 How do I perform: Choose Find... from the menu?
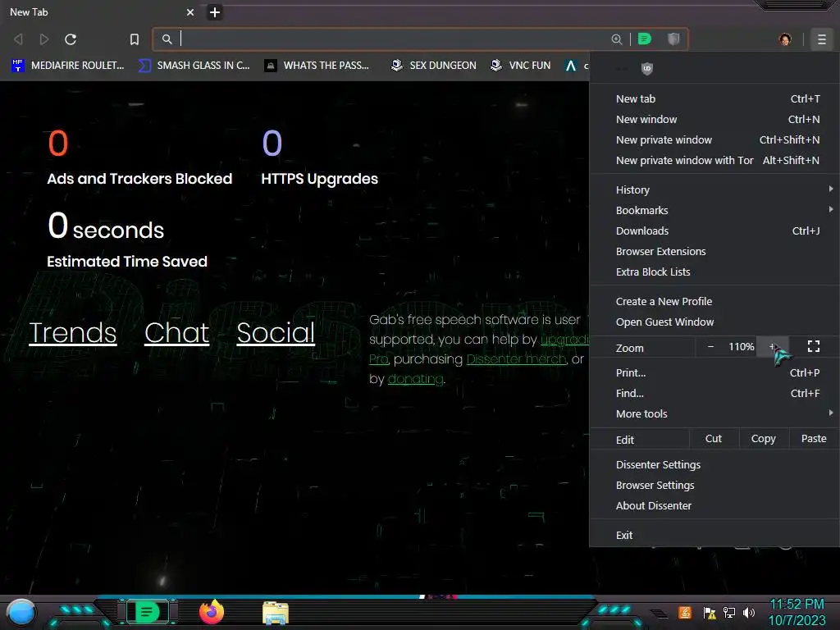(714, 393)
